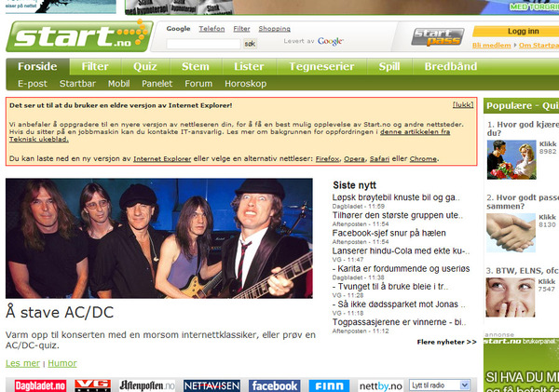The image size is (559, 392).
Task: Follow the Chrome browser link
Action: click(423, 159)
